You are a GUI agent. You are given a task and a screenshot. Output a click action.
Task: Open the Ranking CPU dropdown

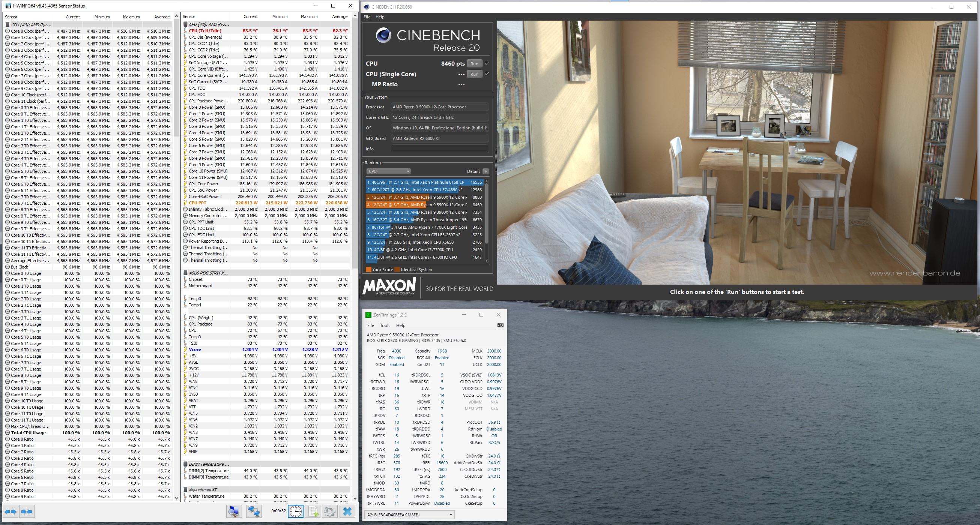click(388, 171)
